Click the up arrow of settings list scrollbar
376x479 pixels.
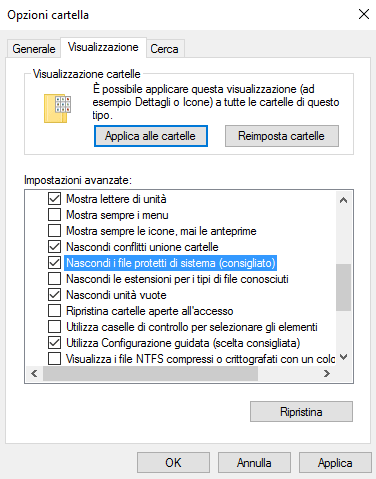[343, 200]
